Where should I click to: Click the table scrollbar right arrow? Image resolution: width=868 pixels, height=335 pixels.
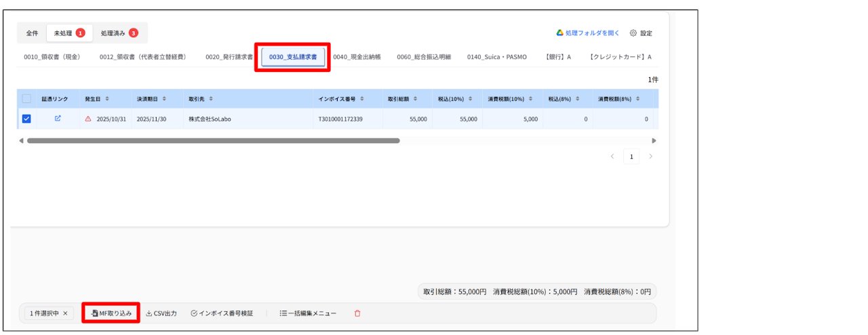coord(654,141)
